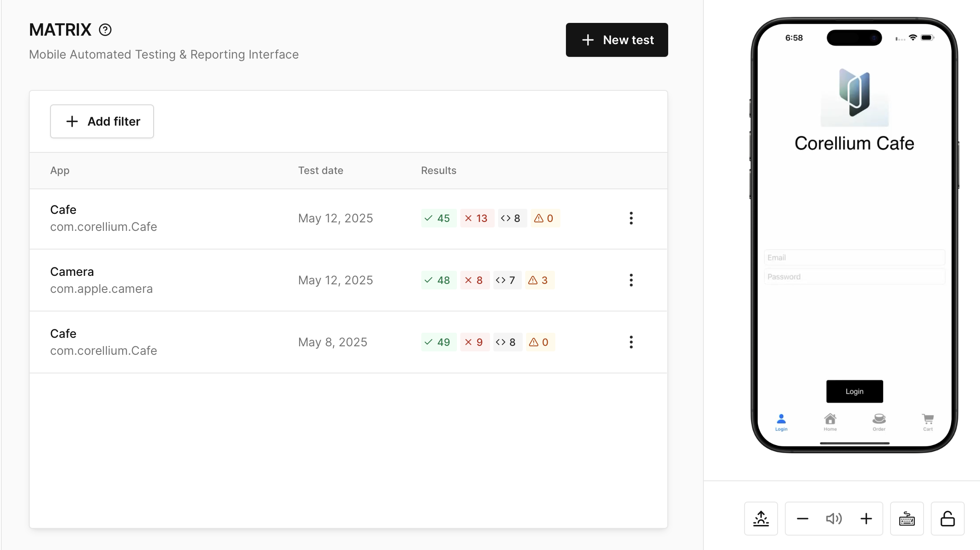The width and height of the screenshot is (980, 550).
Task: Click the Email field on the phone
Action: pyautogui.click(x=854, y=258)
